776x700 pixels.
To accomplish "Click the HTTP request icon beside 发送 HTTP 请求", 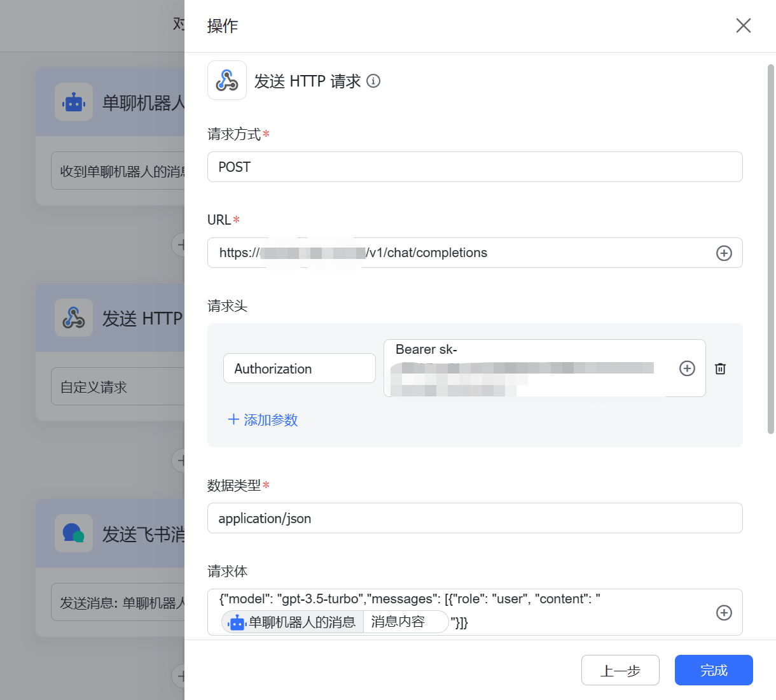I will coord(226,80).
